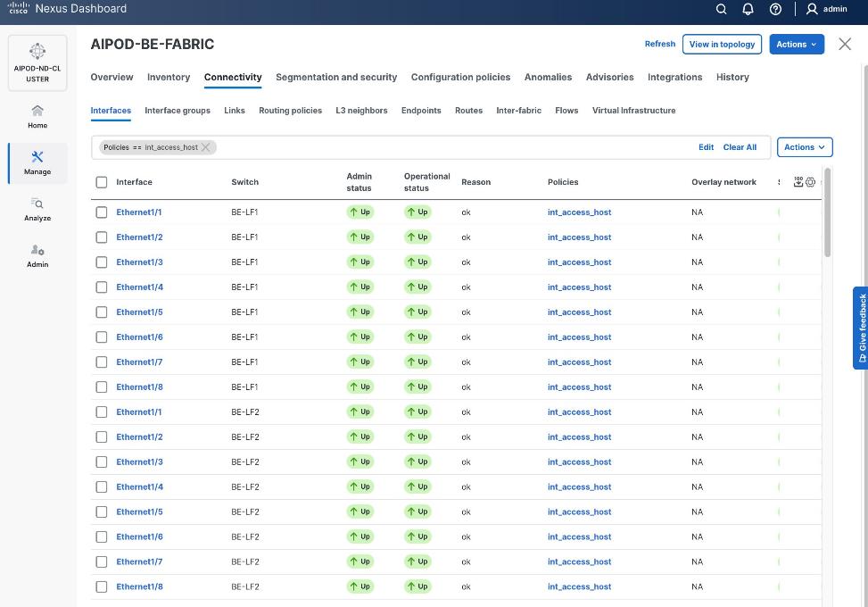Open the Analyze section in the sidebar

tap(37, 209)
